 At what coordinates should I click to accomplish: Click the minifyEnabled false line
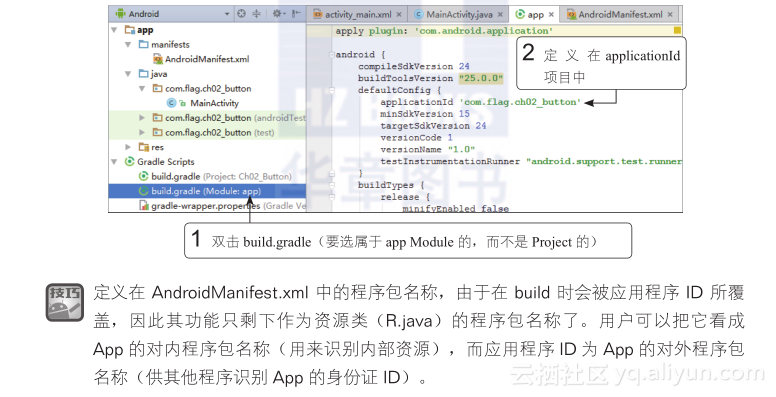[455, 208]
